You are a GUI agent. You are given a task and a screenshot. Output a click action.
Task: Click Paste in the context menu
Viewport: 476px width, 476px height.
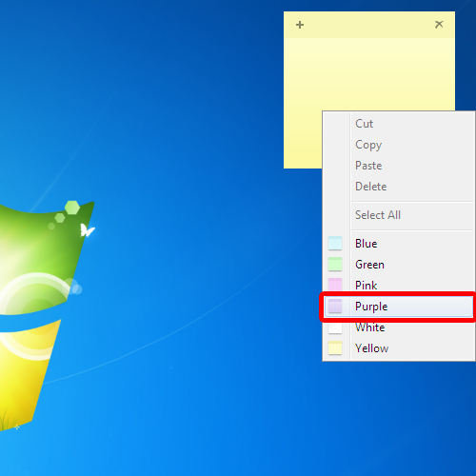click(x=368, y=166)
